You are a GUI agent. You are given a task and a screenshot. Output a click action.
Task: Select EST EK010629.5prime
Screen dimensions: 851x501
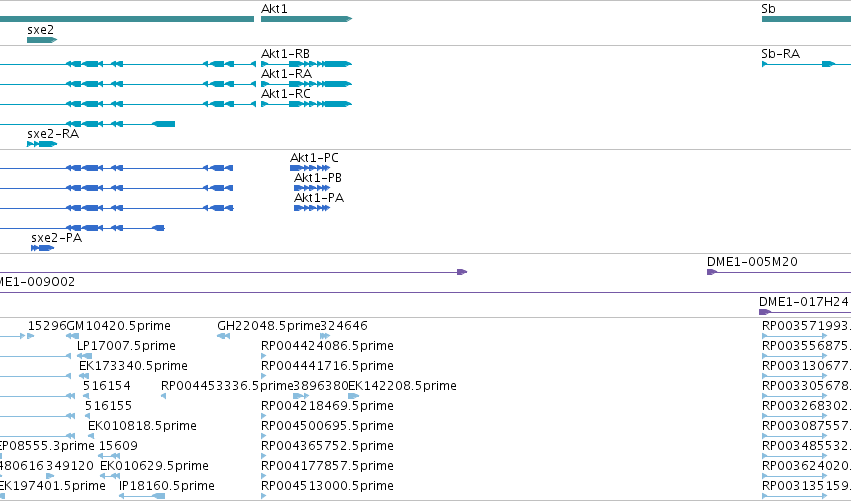pyautogui.click(x=154, y=466)
